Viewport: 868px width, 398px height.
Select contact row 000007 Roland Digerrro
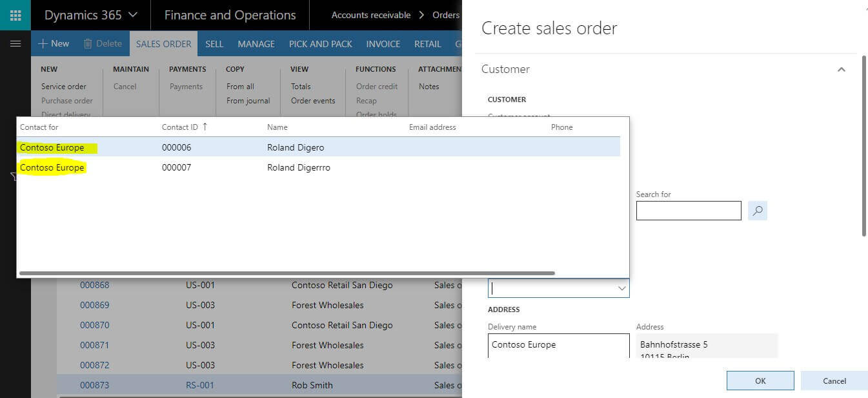coord(319,167)
